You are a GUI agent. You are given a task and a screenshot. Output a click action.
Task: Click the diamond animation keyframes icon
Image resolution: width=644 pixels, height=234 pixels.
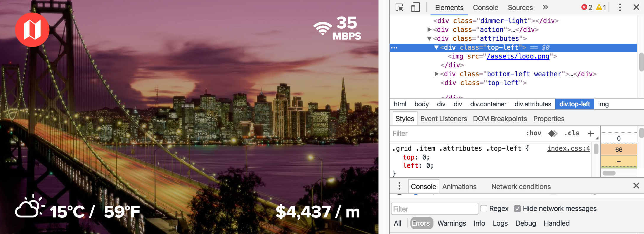[x=552, y=134]
